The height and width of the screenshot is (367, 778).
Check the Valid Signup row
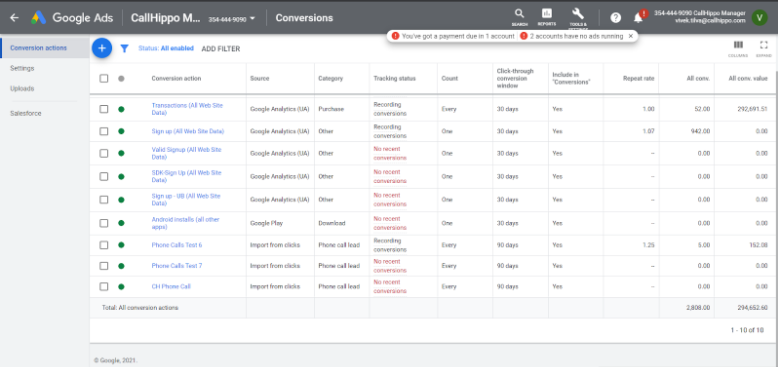[104, 153]
